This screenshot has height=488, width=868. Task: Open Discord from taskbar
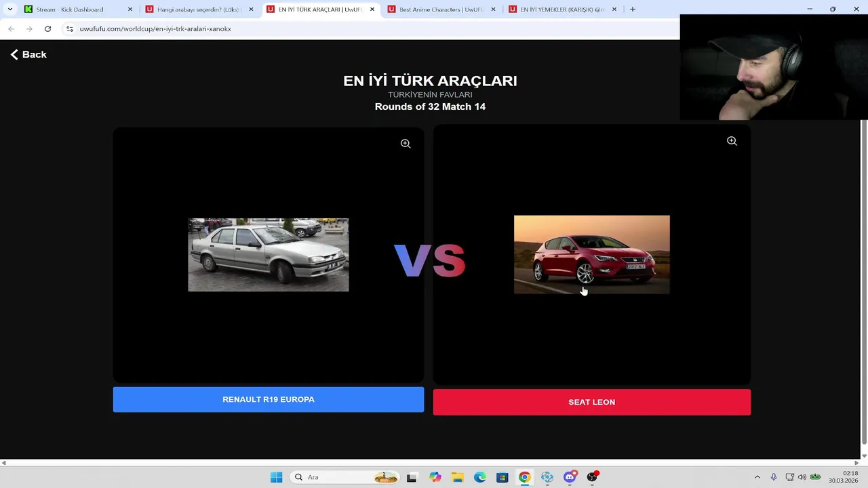(x=570, y=477)
